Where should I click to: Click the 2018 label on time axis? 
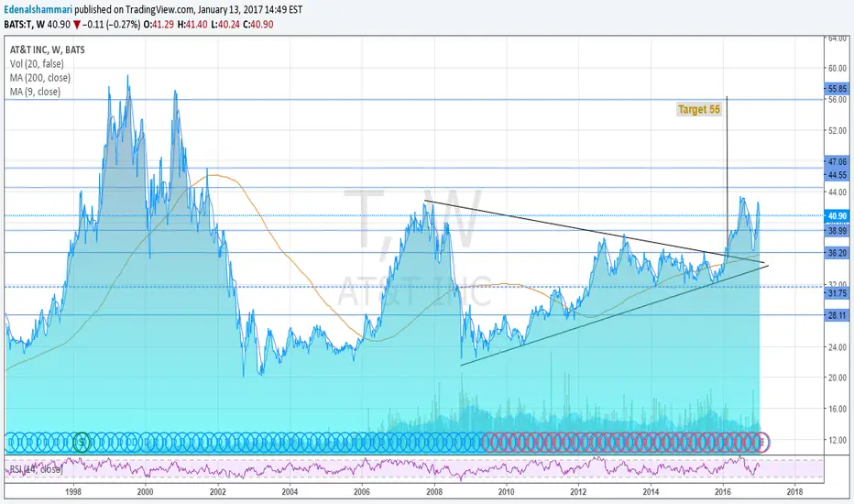[794, 491]
